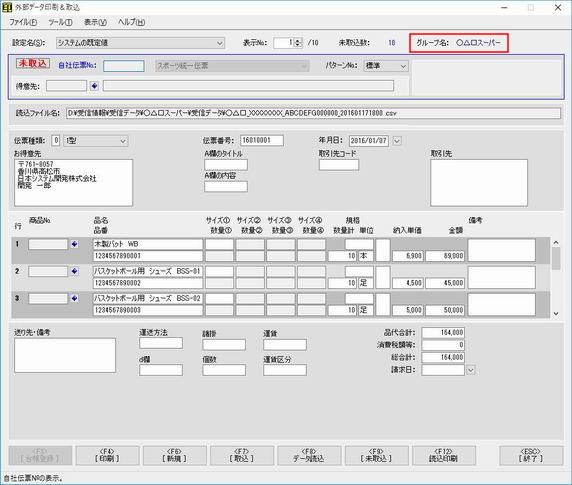
Task: Click the 運送方法 field
Action: (x=161, y=343)
